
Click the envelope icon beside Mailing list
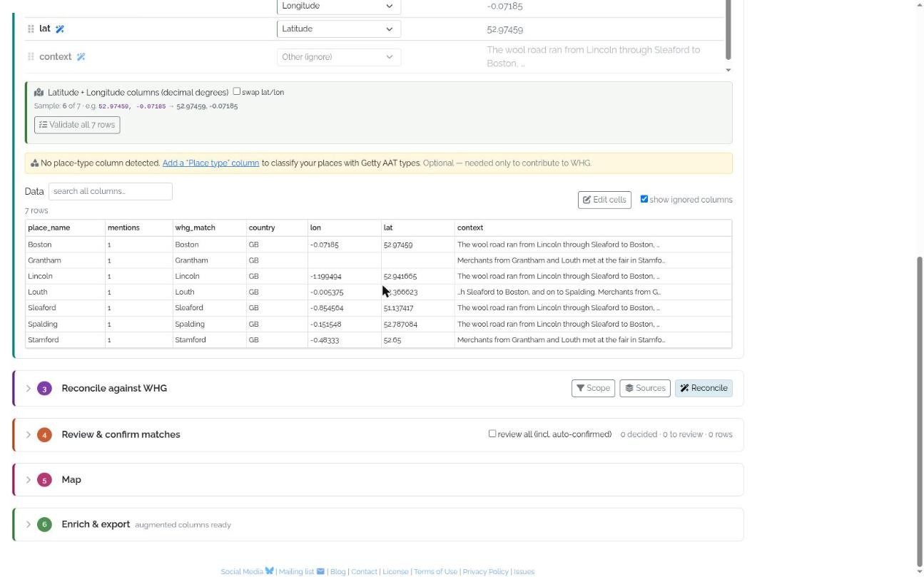tap(320, 571)
